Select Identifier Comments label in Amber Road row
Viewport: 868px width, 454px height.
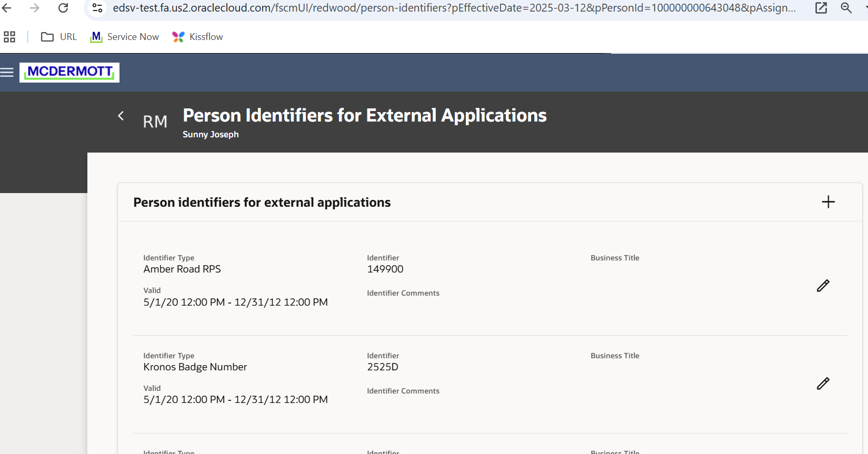(403, 293)
